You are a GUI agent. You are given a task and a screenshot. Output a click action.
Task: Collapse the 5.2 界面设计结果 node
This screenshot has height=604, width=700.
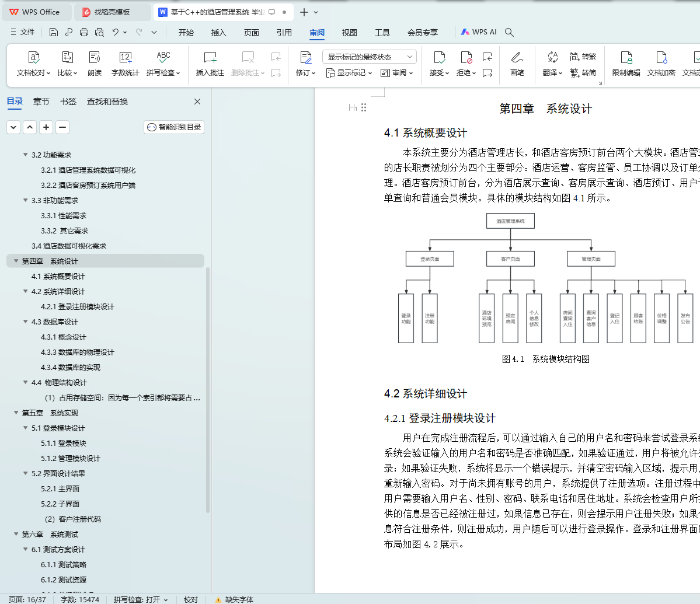(x=26, y=473)
